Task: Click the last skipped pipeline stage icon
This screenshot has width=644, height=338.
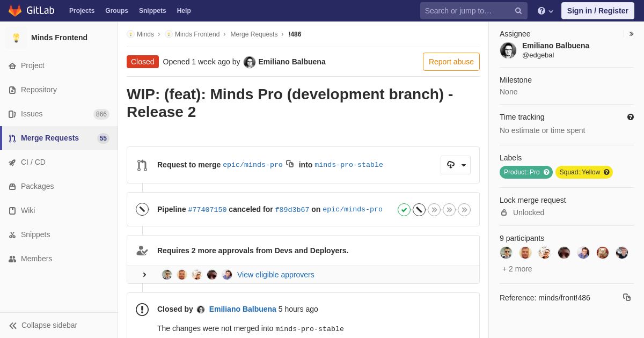Action: tap(464, 210)
